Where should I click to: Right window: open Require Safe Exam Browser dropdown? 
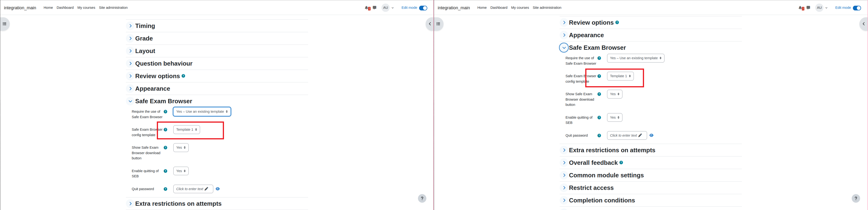click(635, 58)
